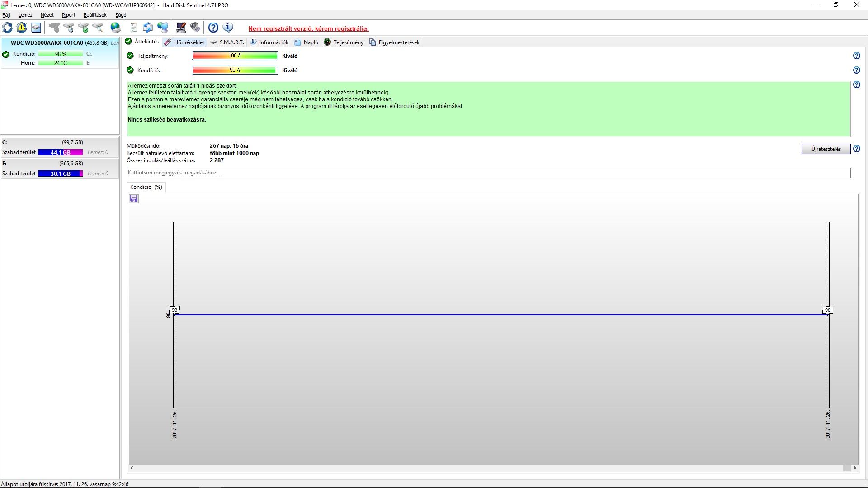Switch to Információk tab
Screen dimensions: 868x488
269,42
